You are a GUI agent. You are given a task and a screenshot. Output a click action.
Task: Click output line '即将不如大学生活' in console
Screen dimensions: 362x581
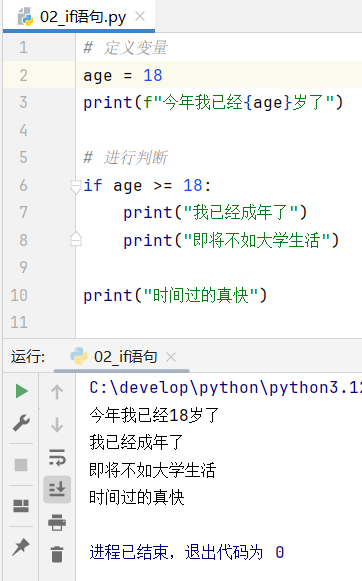point(152,470)
